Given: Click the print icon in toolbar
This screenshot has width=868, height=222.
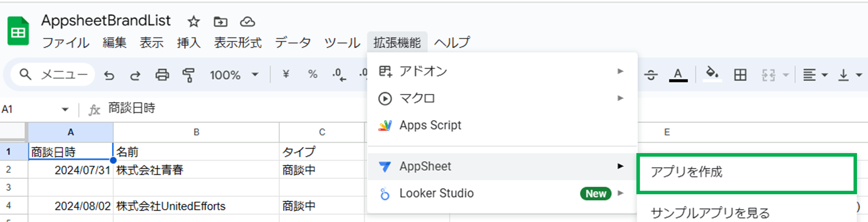Looking at the screenshot, I should [162, 75].
